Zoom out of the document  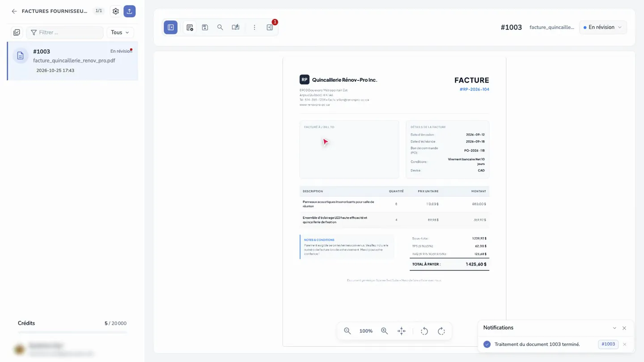point(347,331)
